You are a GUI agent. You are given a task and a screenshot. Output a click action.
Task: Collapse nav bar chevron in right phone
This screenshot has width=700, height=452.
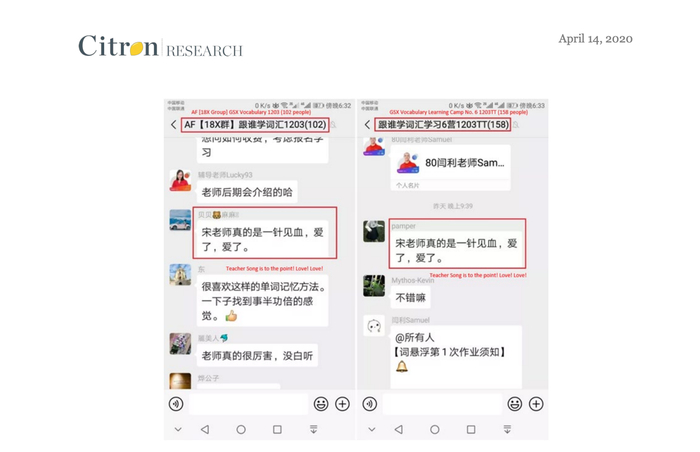click(372, 429)
